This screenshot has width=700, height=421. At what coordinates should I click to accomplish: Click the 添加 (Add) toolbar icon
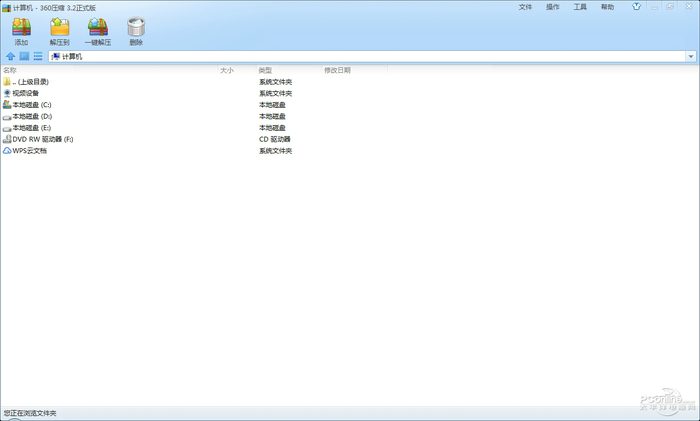coord(21,27)
